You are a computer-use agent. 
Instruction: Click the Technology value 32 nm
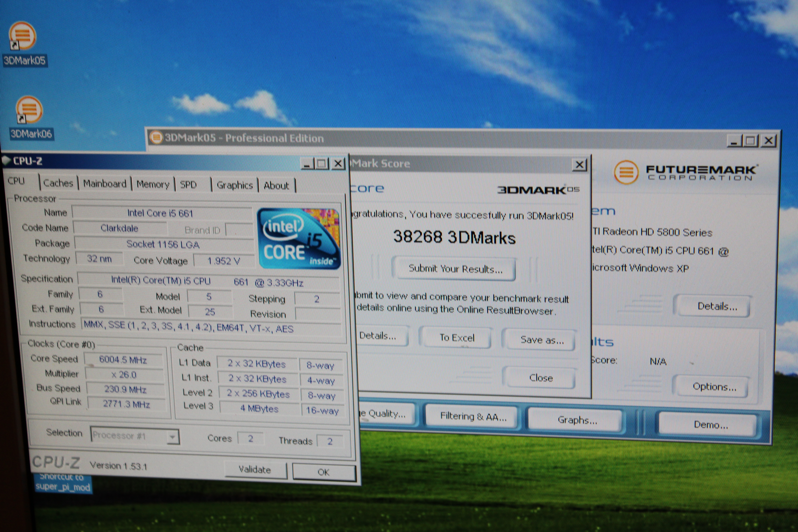point(99,259)
